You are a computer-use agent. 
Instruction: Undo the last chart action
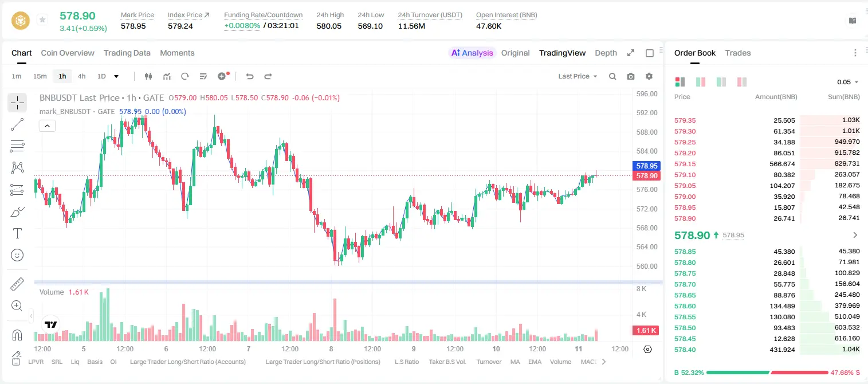(x=249, y=76)
